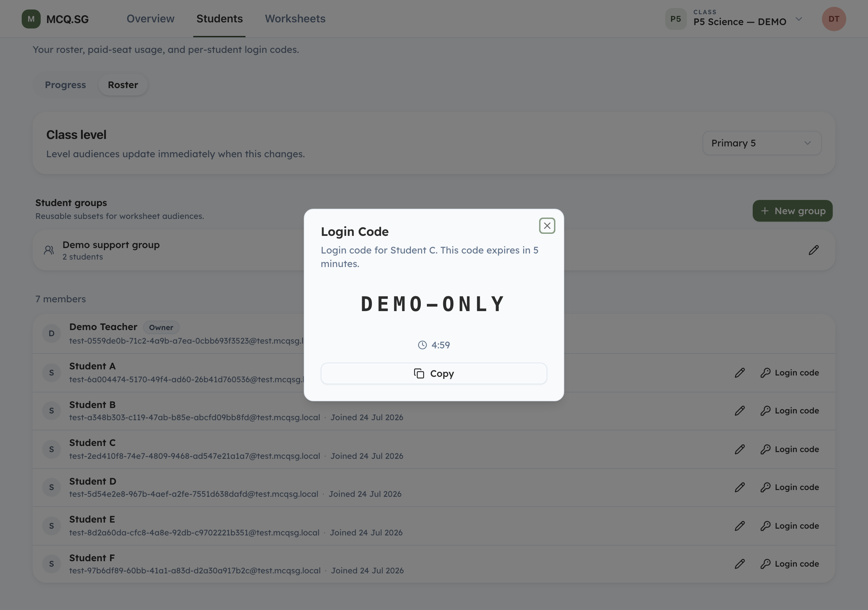Click the P5 class badge icon
This screenshot has height=610, width=868.
coord(675,19)
